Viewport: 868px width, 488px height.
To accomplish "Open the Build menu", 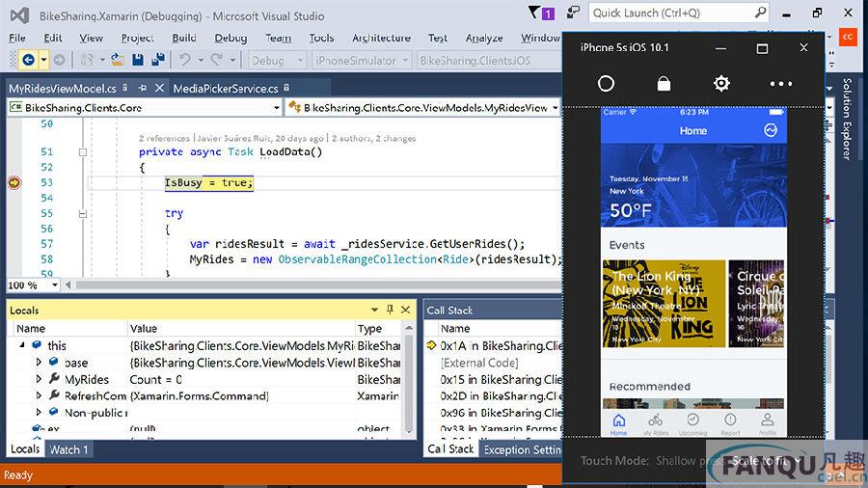I will (184, 38).
